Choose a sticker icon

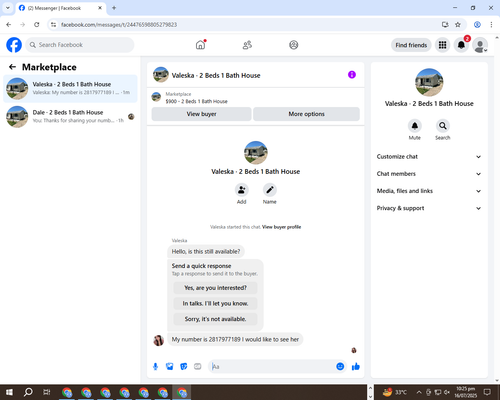click(x=184, y=367)
